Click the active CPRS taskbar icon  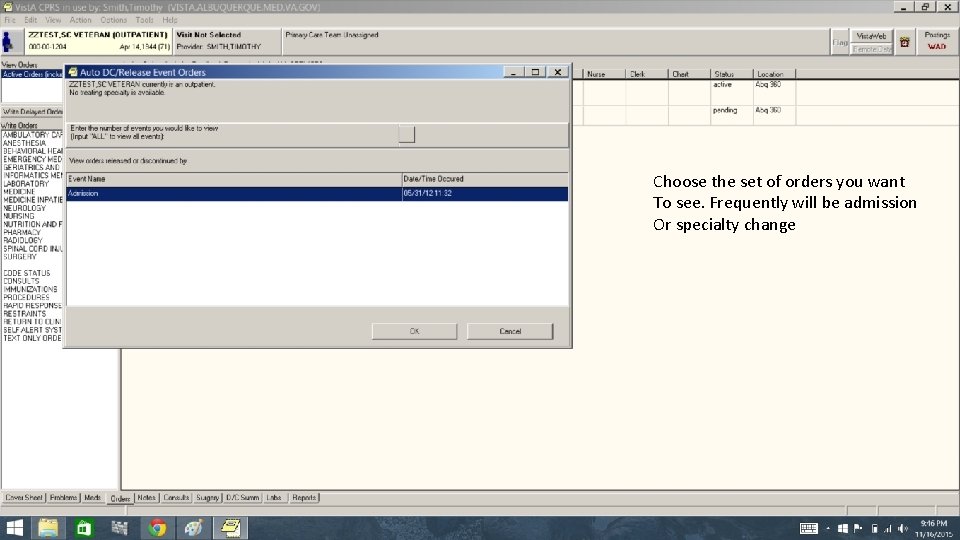231,528
